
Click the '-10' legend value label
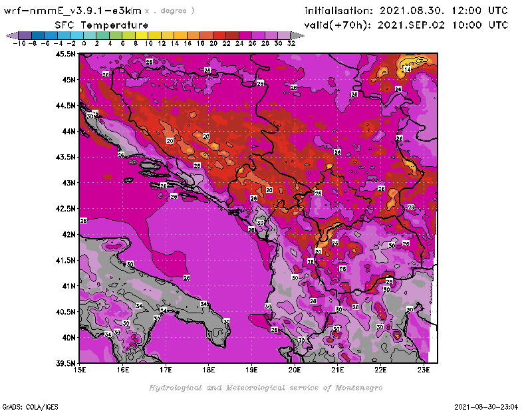20,43
